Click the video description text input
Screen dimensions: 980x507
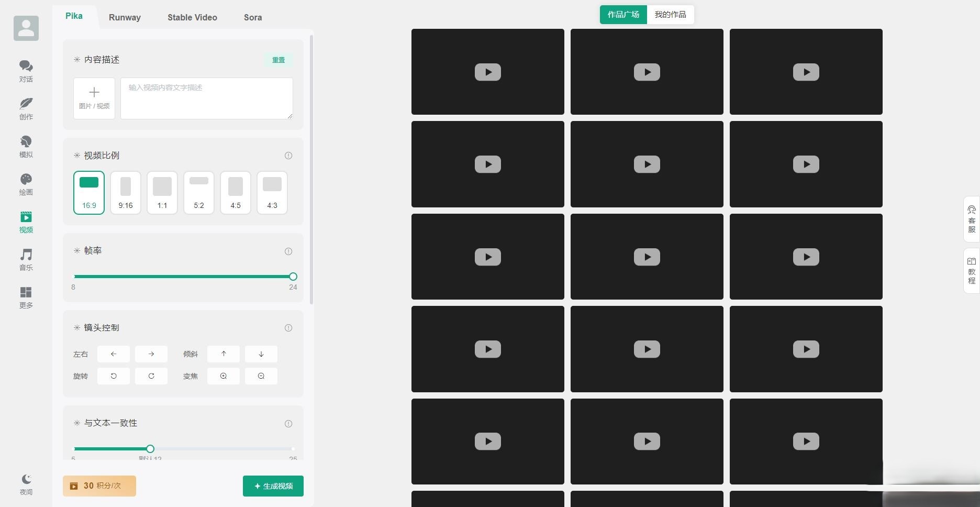[207, 98]
